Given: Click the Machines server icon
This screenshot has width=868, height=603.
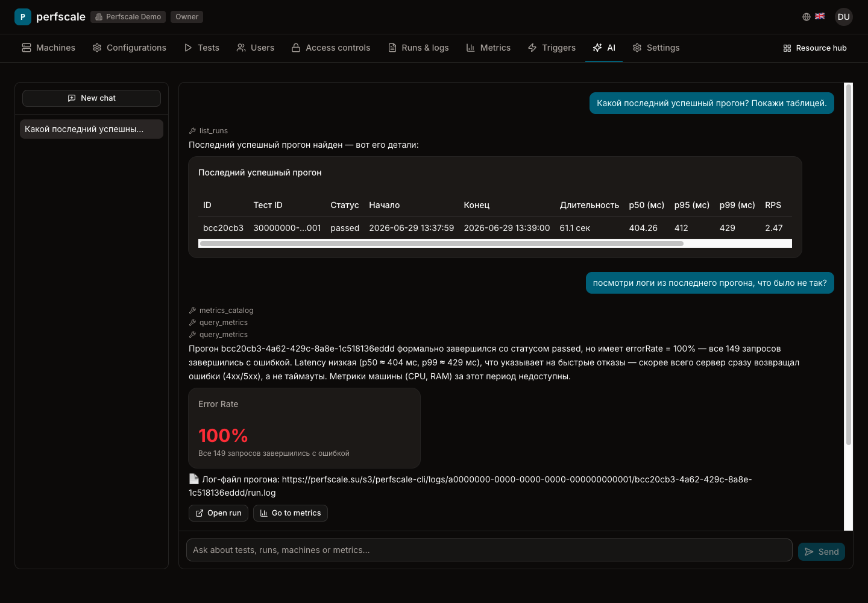Looking at the screenshot, I should point(27,48).
